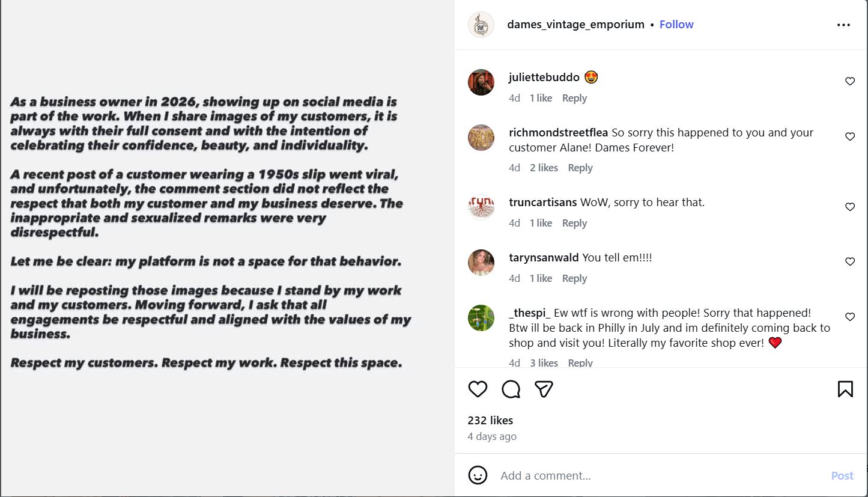Image resolution: width=868 pixels, height=497 pixels.
Task: Share the post via paper plane icon
Action: [544, 389]
